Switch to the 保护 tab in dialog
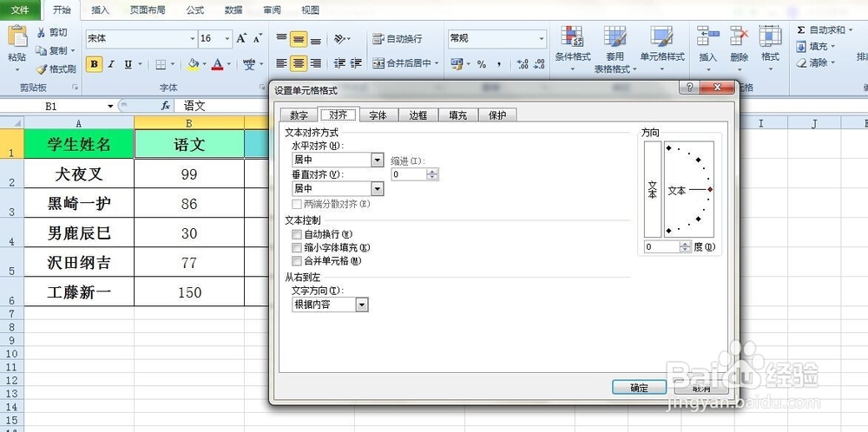 497,115
